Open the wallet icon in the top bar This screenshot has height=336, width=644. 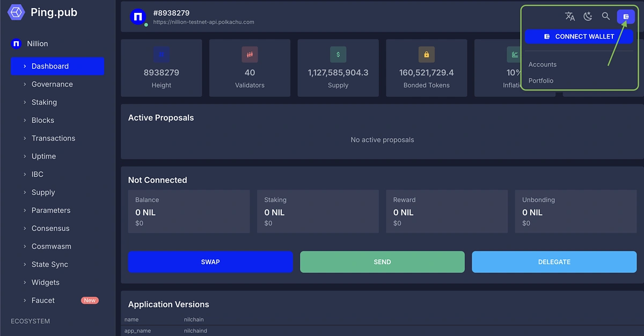click(x=626, y=16)
